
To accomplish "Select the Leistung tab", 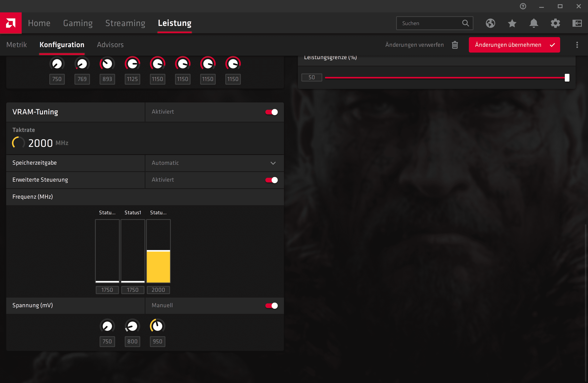I will [175, 23].
